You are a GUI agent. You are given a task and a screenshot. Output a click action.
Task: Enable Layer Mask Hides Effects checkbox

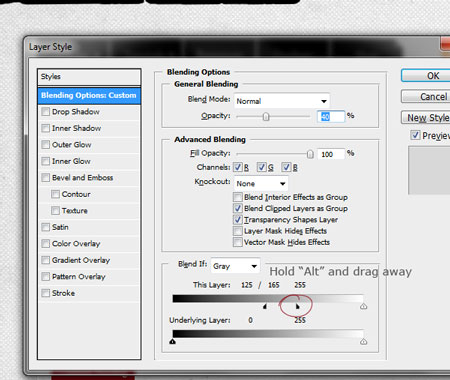click(238, 231)
